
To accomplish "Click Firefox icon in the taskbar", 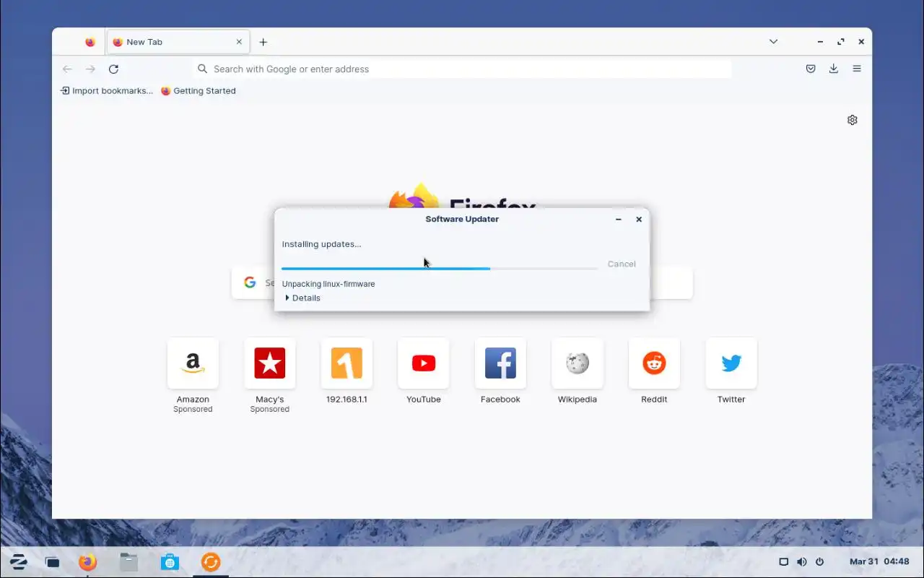I will pyautogui.click(x=88, y=561).
